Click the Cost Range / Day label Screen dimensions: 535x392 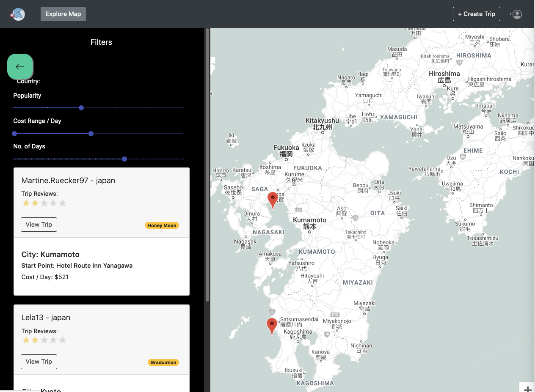(x=37, y=121)
